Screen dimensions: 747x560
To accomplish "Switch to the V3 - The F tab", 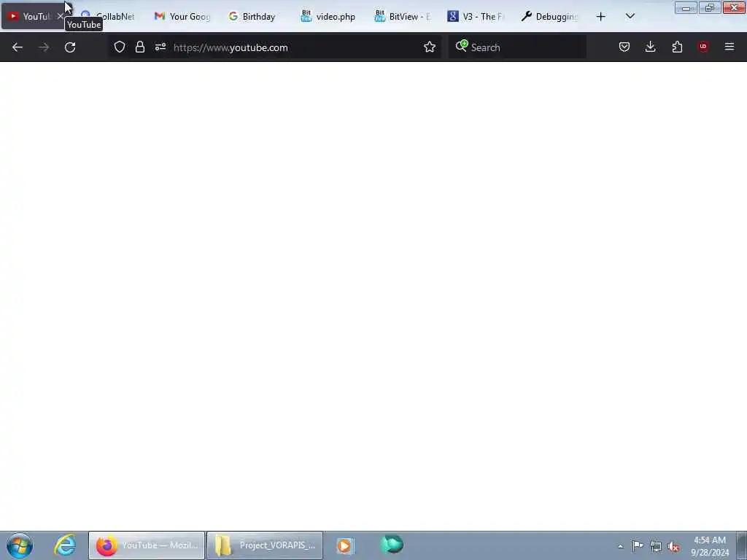I will [476, 16].
